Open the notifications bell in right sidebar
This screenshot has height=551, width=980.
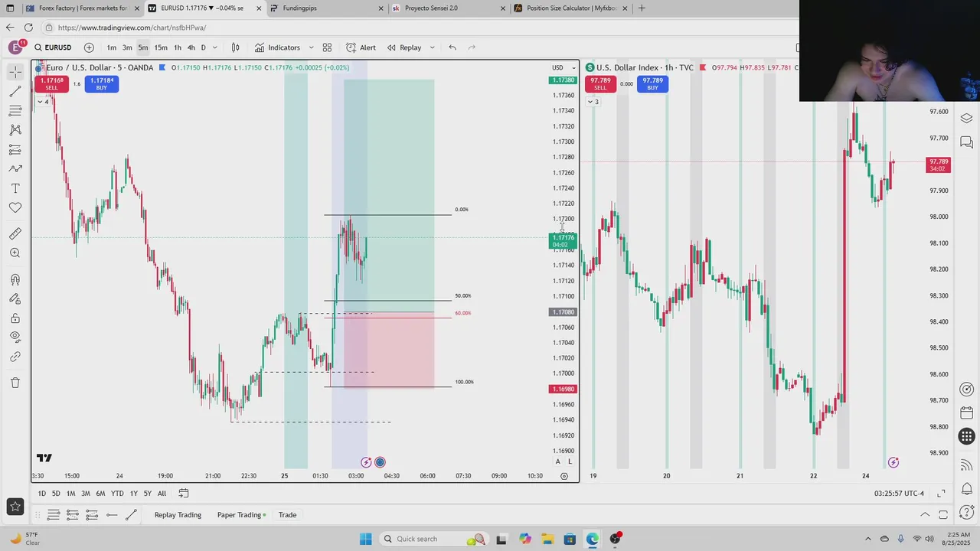tap(966, 488)
